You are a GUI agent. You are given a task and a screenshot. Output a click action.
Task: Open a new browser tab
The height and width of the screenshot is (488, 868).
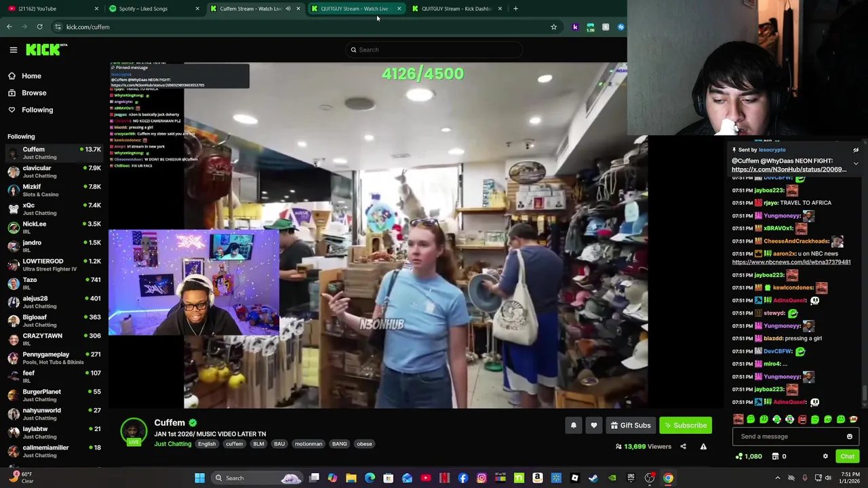515,9
